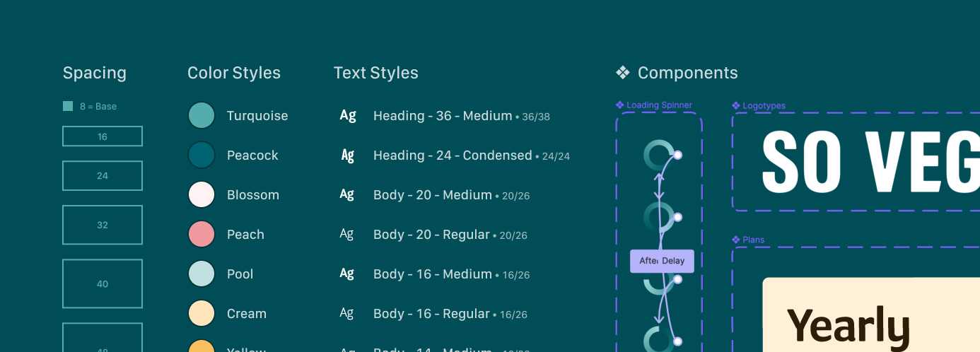Screen dimensions: 980x352
Task: Click the Text Styles heading
Action: point(375,73)
